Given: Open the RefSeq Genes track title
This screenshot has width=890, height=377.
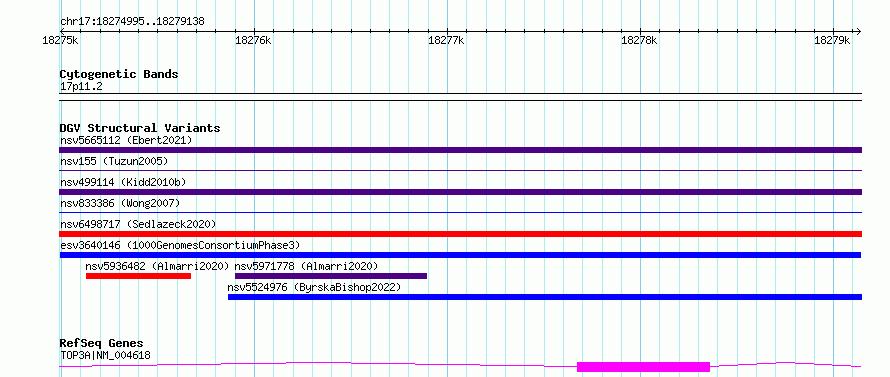Looking at the screenshot, I should (x=102, y=344).
